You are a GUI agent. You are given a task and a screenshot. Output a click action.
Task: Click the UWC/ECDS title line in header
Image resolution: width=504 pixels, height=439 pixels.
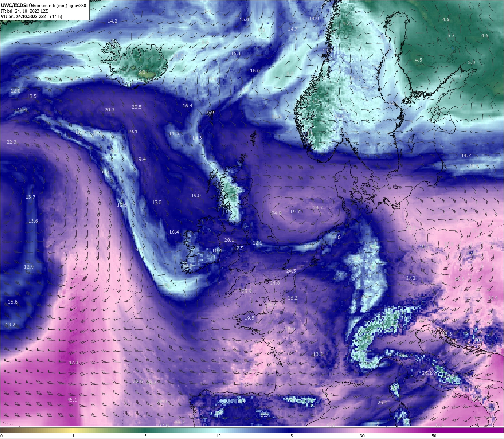pyautogui.click(x=44, y=6)
